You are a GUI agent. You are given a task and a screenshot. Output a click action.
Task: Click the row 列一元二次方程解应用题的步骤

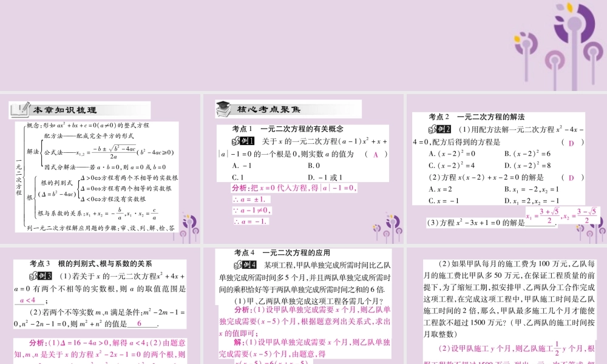click(101, 228)
